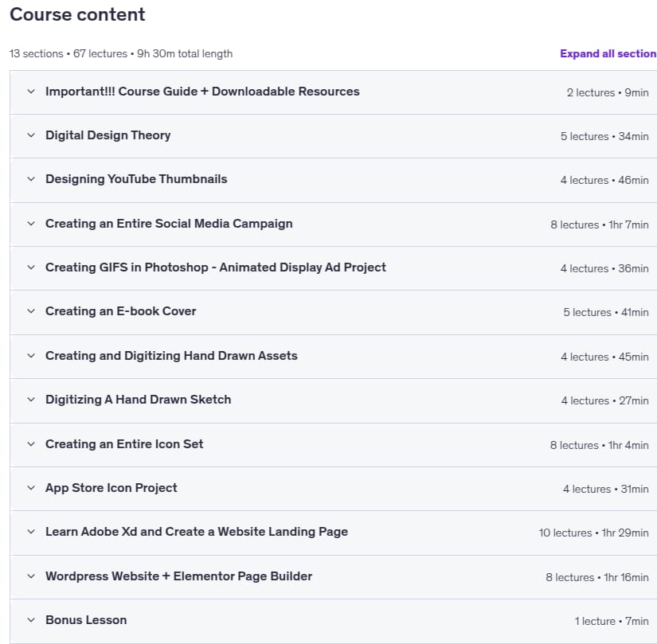Expand chevron beside Creating an Entire Icon Set

[x=31, y=444]
